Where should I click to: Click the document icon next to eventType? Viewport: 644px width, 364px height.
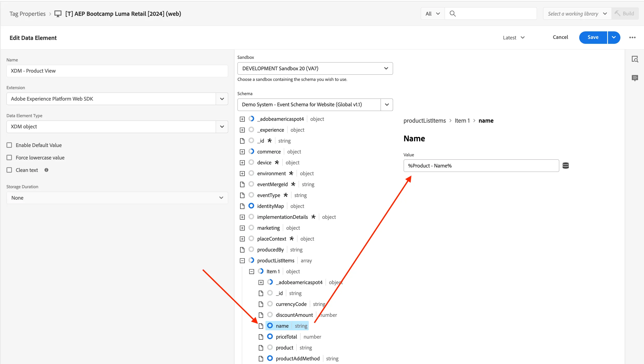pos(242,195)
